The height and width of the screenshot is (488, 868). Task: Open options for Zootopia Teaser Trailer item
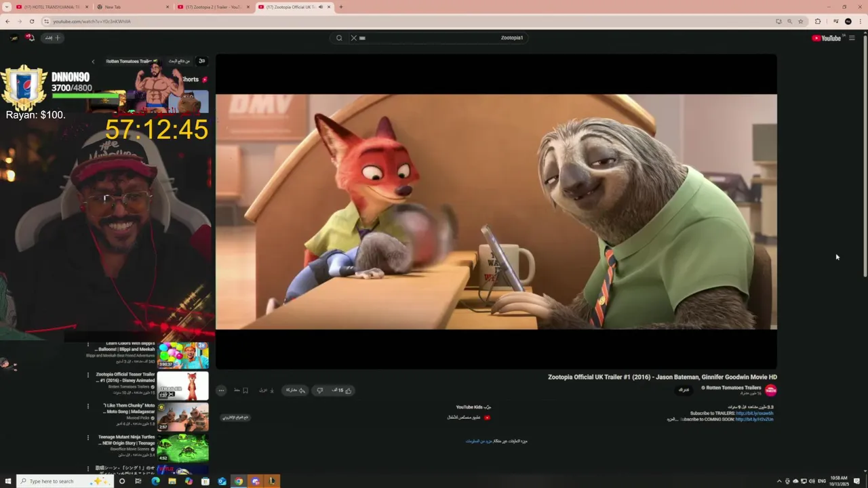(x=87, y=375)
